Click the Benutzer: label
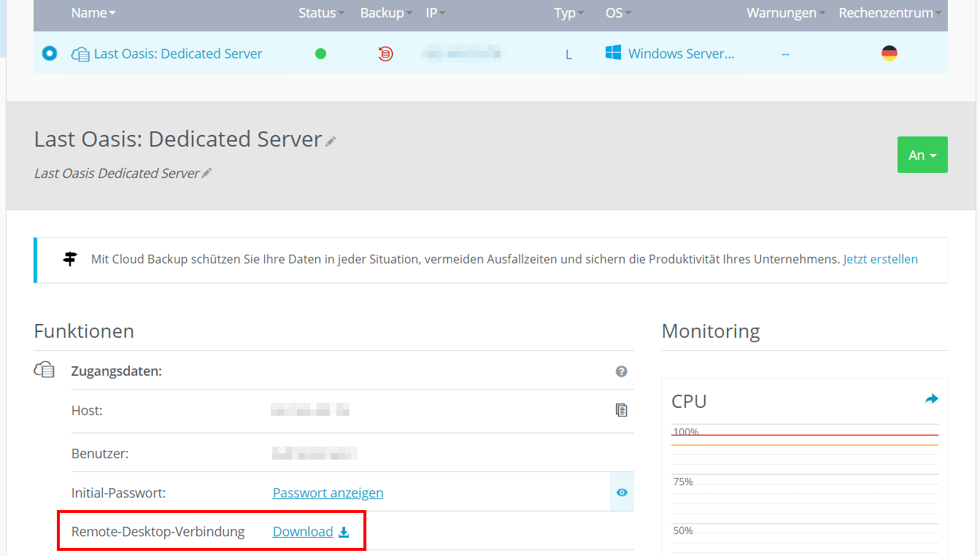The width and height of the screenshot is (980, 556). click(100, 454)
